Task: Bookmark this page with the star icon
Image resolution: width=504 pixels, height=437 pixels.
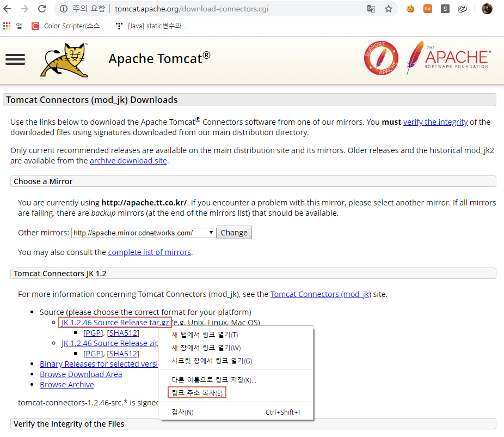Action: (389, 9)
